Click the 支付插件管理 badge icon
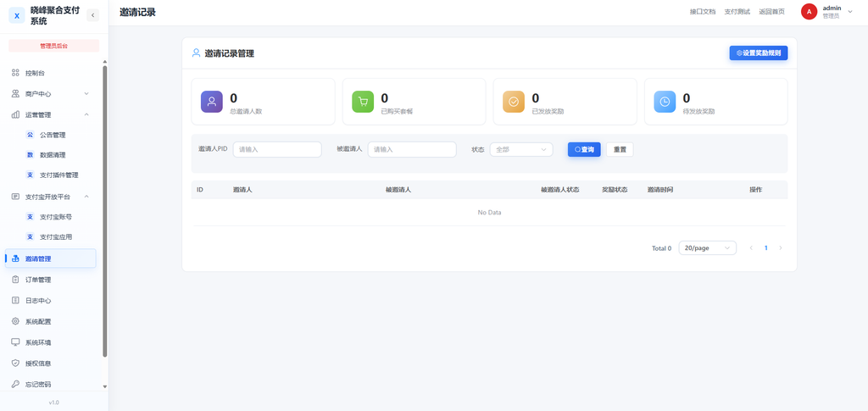 click(31, 175)
